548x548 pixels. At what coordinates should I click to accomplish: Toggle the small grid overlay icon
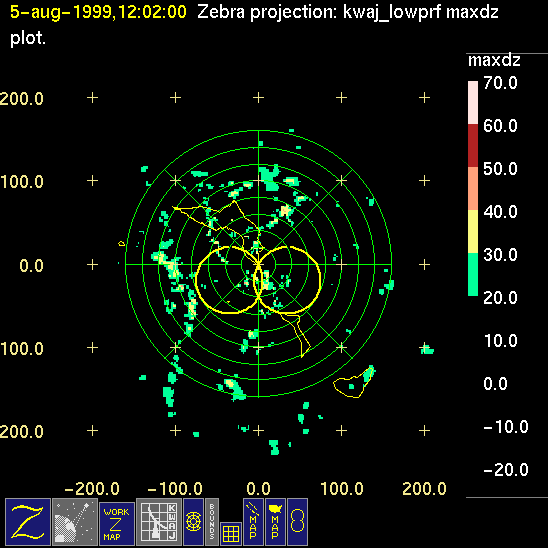pyautogui.click(x=231, y=534)
